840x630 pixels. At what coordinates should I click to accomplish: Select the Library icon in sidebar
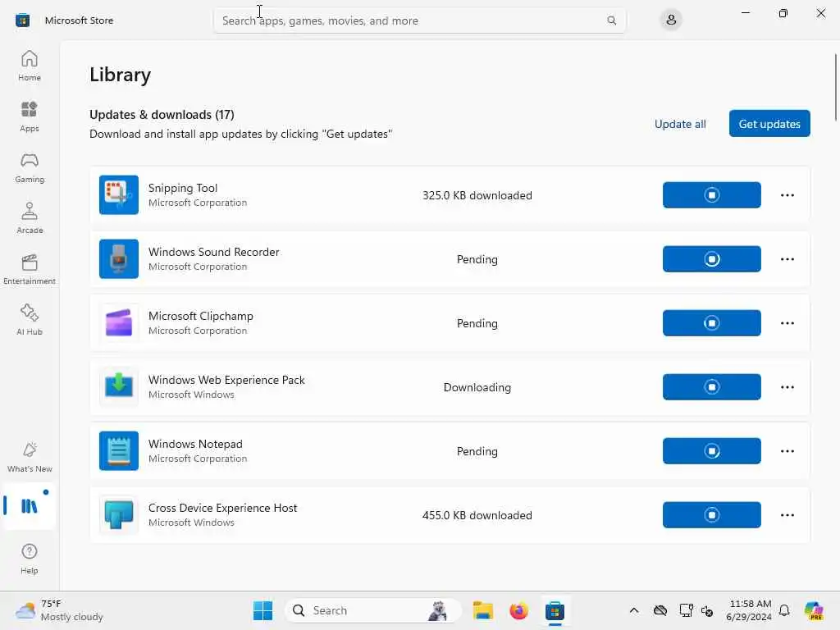click(29, 506)
